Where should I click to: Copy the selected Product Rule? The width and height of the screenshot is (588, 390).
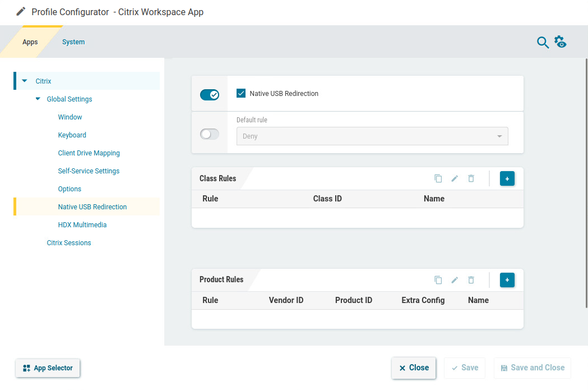pyautogui.click(x=438, y=280)
